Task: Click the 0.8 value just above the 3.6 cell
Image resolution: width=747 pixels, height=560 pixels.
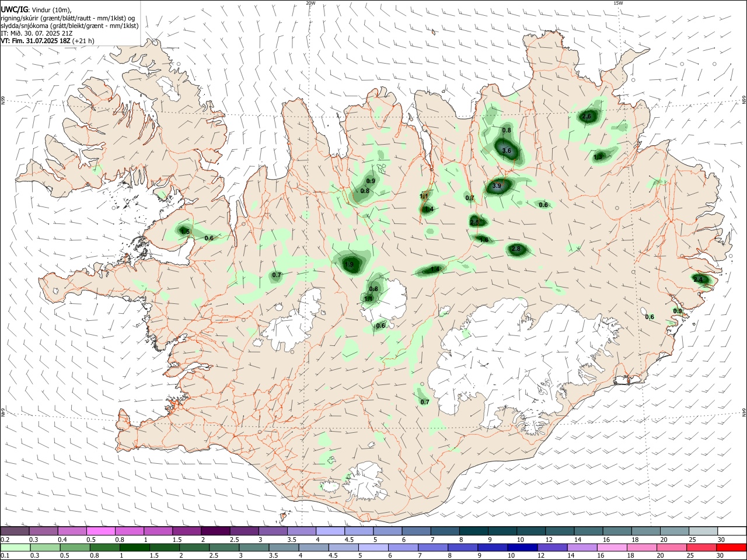Action: [507, 130]
